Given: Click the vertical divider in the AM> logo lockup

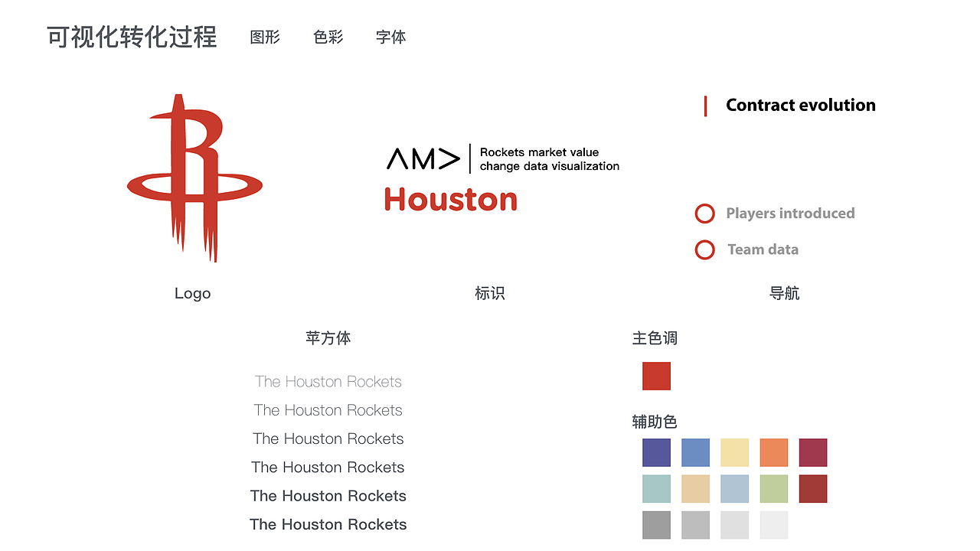Looking at the screenshot, I should [x=469, y=158].
